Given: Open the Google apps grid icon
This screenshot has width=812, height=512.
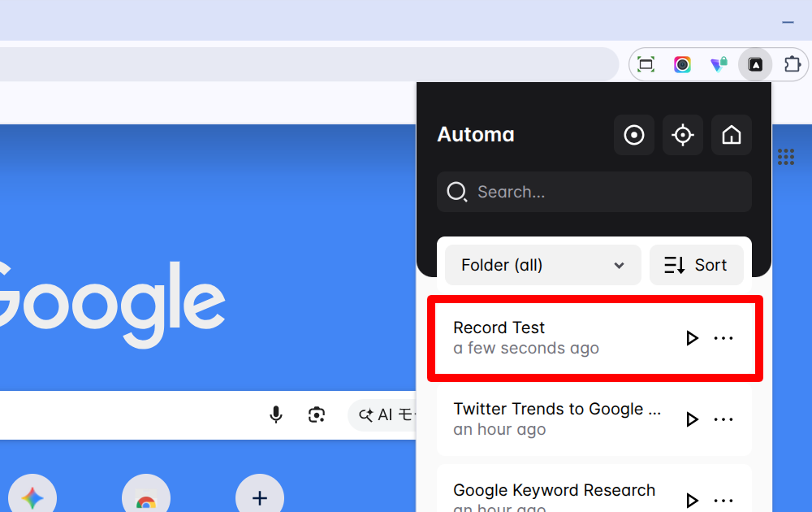Looking at the screenshot, I should [785, 157].
